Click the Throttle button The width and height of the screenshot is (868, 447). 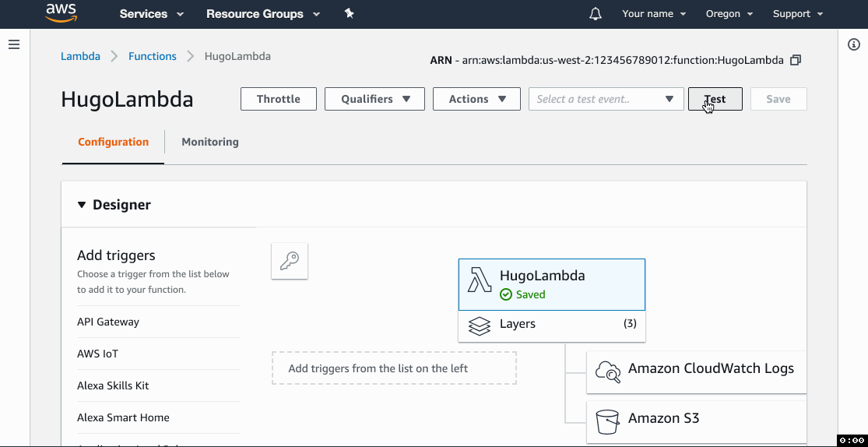click(279, 99)
